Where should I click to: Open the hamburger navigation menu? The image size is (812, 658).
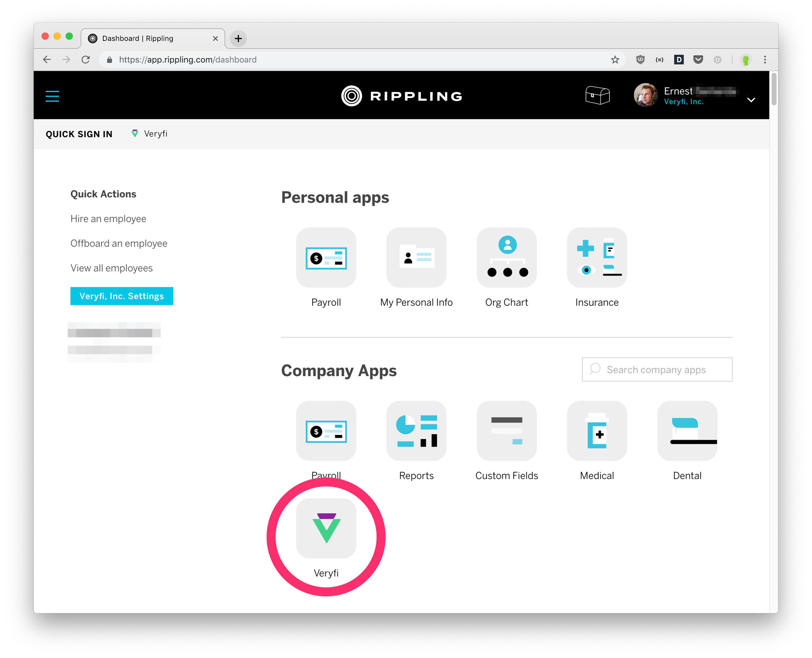point(52,96)
